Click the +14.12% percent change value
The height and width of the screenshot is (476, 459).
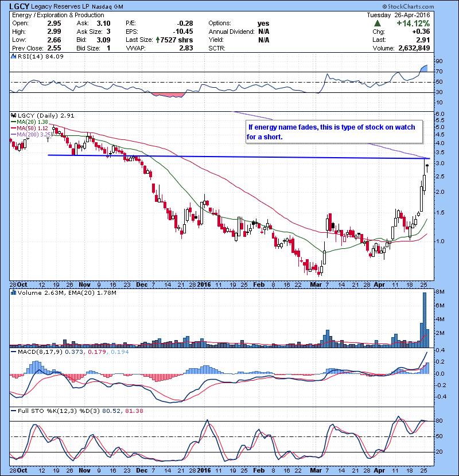413,24
